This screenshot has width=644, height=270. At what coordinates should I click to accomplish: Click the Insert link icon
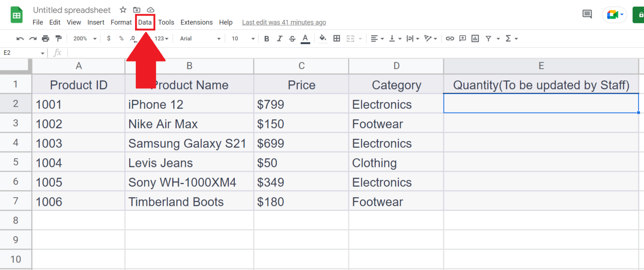[x=450, y=39]
